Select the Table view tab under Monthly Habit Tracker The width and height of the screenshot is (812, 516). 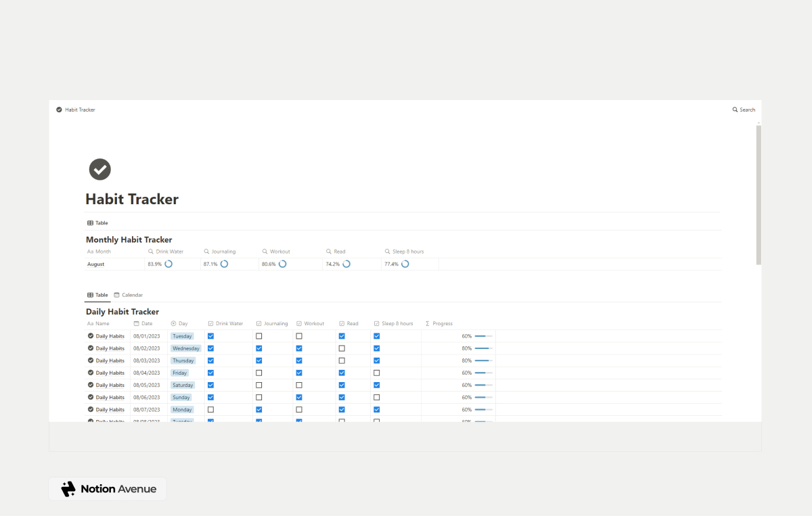97,222
